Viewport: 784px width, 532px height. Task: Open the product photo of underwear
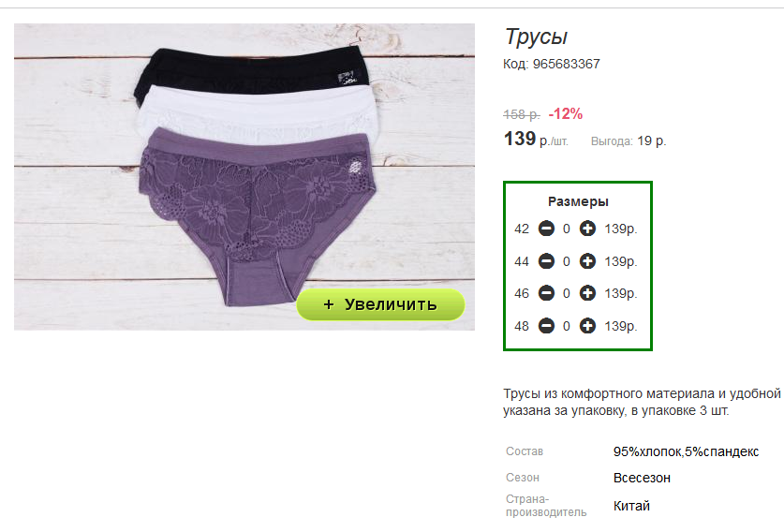(244, 176)
